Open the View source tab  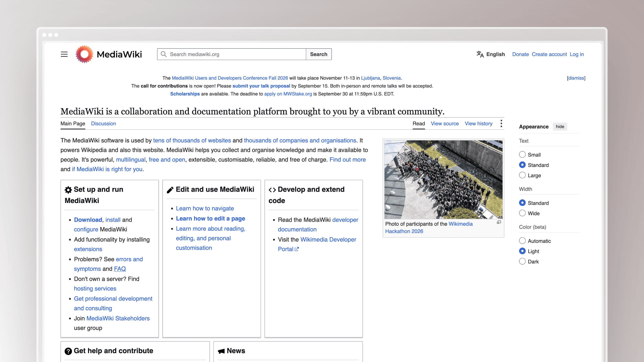pyautogui.click(x=445, y=124)
